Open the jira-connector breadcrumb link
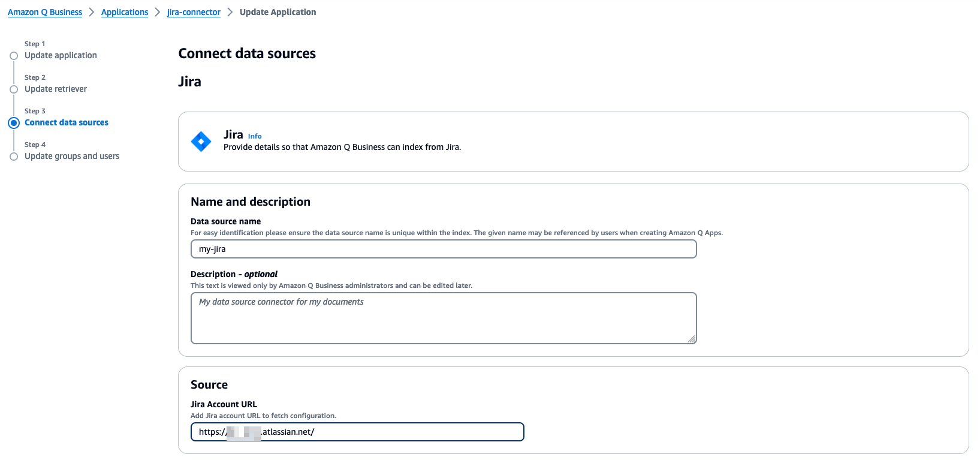 pos(193,12)
